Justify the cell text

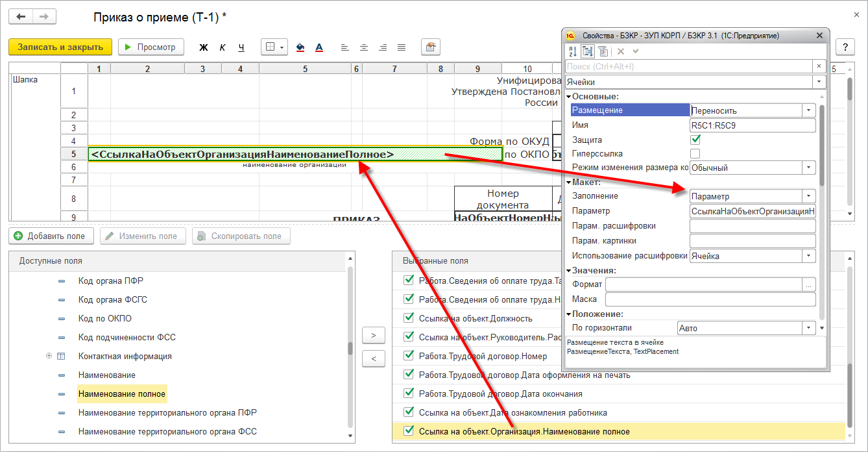coord(402,47)
